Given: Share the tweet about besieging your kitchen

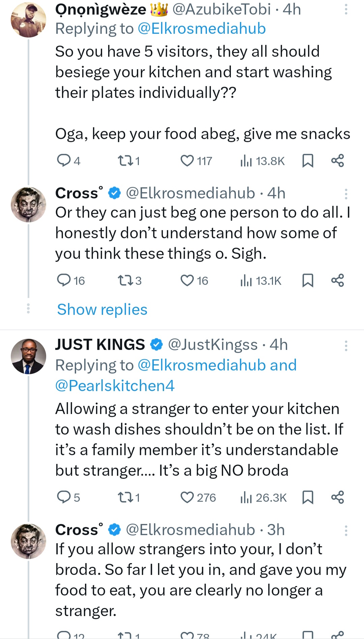Looking at the screenshot, I should (337, 161).
